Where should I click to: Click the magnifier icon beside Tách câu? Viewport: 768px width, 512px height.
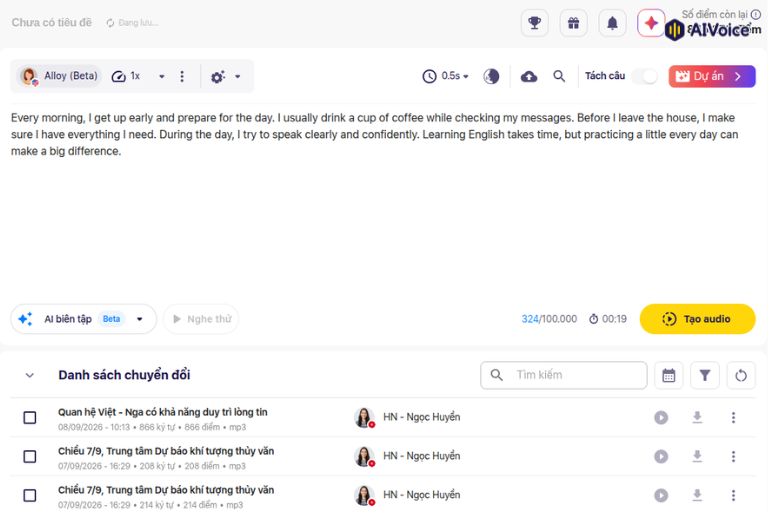click(559, 76)
